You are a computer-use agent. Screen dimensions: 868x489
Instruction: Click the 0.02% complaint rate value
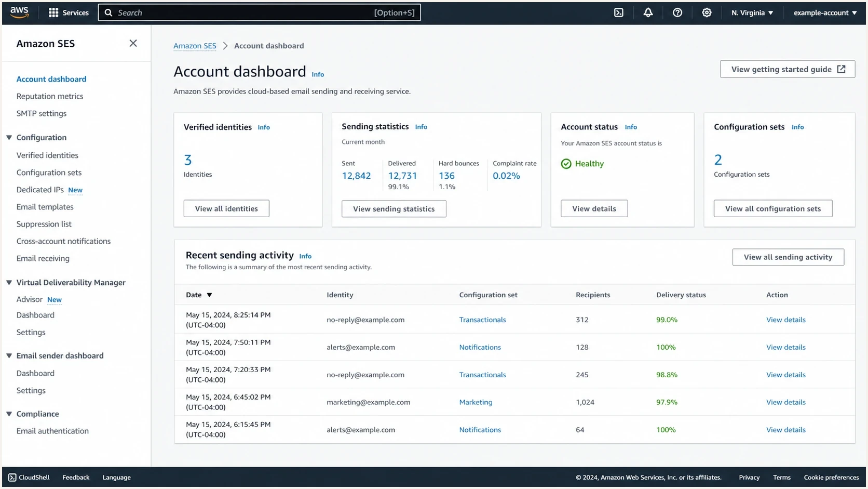(x=506, y=176)
